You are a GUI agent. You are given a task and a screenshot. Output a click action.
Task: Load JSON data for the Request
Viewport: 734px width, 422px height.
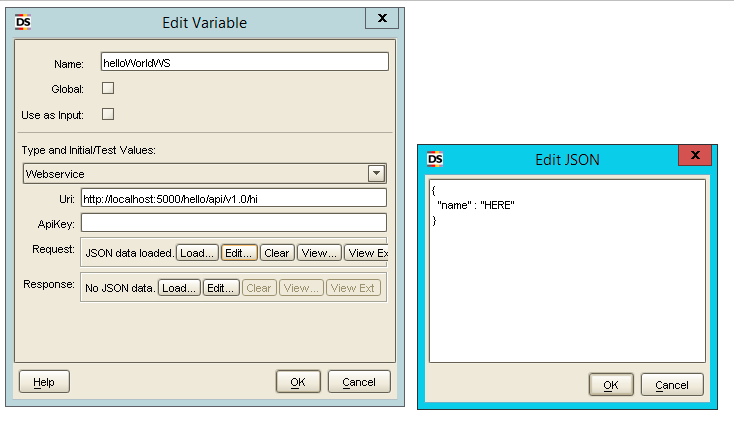point(197,253)
